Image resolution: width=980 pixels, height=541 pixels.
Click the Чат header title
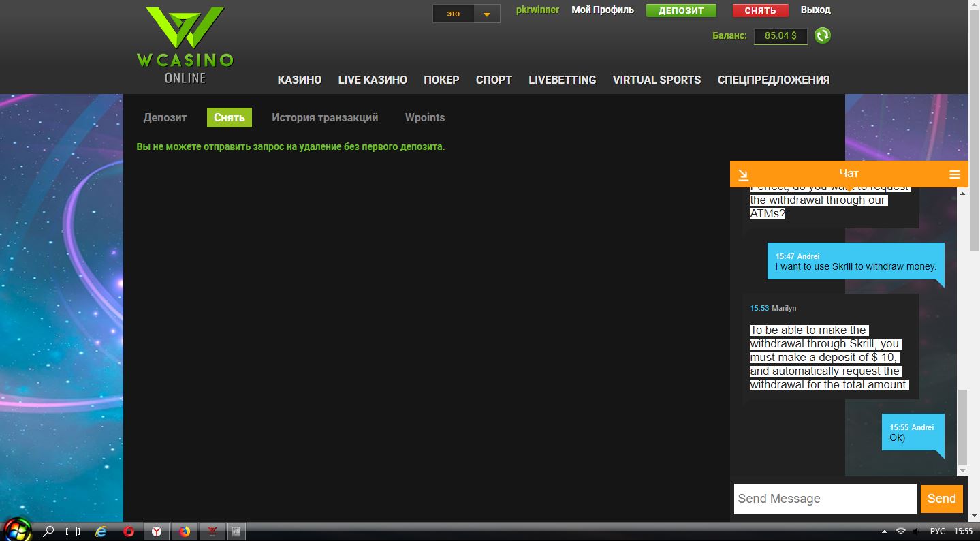pos(849,174)
